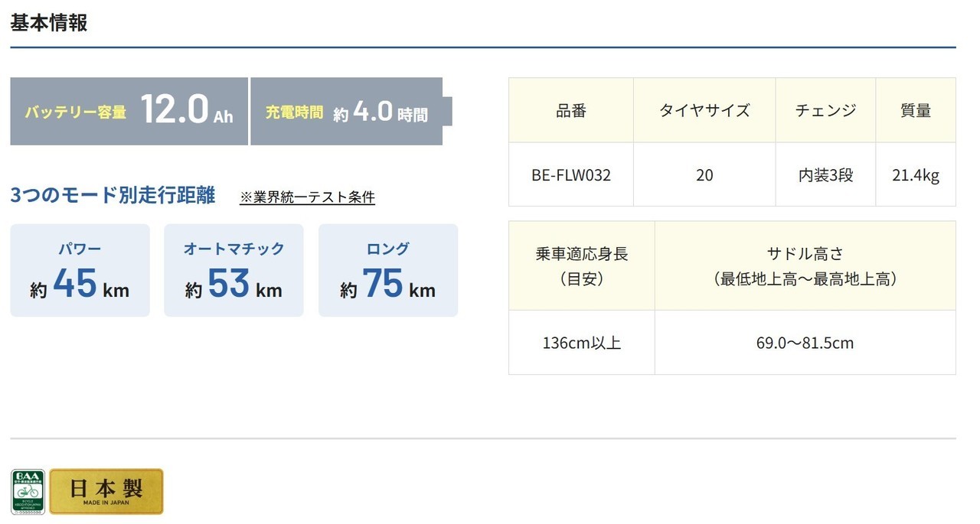Open the 業界統一テスト条件 link
Screen dimensions: 980x524
click(307, 197)
